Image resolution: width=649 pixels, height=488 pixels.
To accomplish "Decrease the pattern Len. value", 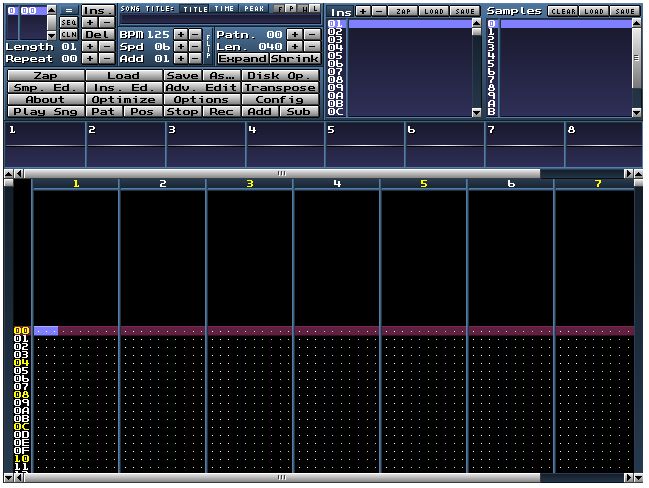I will click(x=312, y=46).
